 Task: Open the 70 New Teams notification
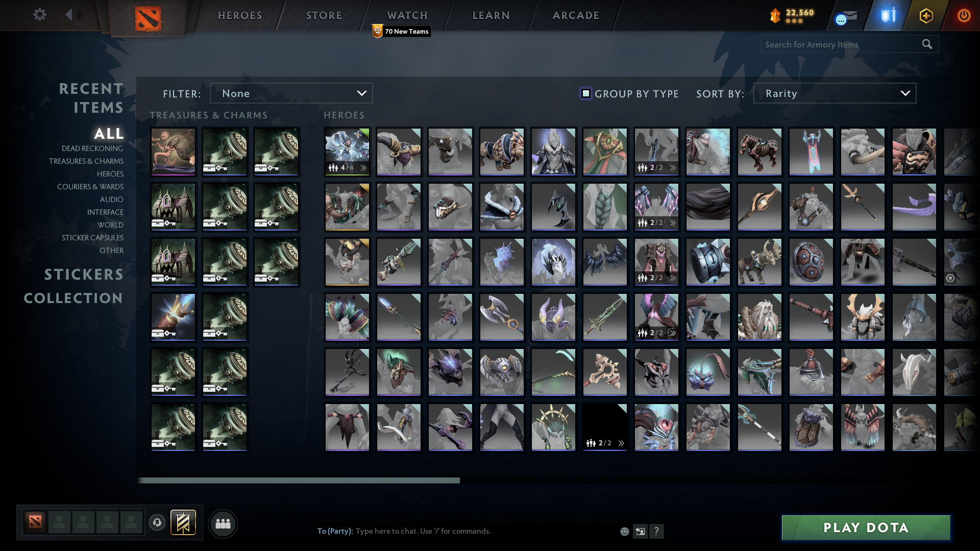click(x=402, y=31)
